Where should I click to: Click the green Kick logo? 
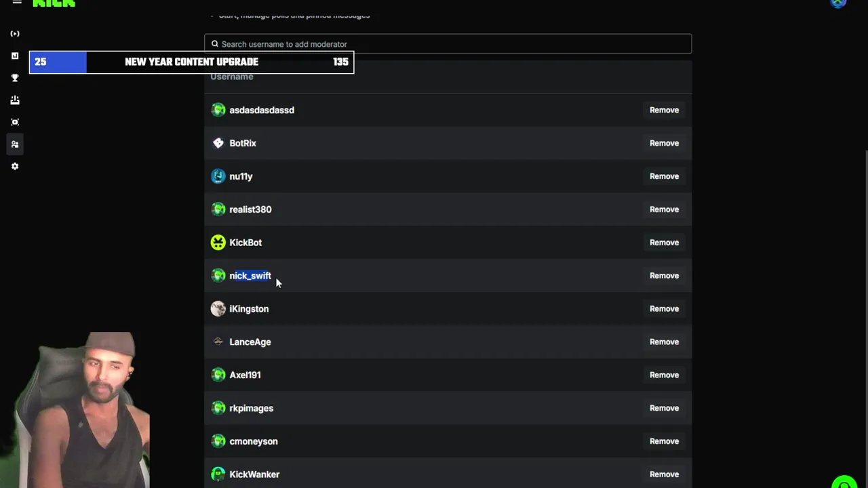[54, 3]
